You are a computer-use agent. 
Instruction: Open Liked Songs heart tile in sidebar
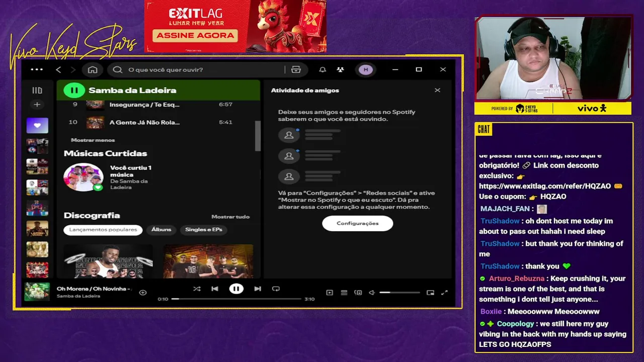click(37, 126)
